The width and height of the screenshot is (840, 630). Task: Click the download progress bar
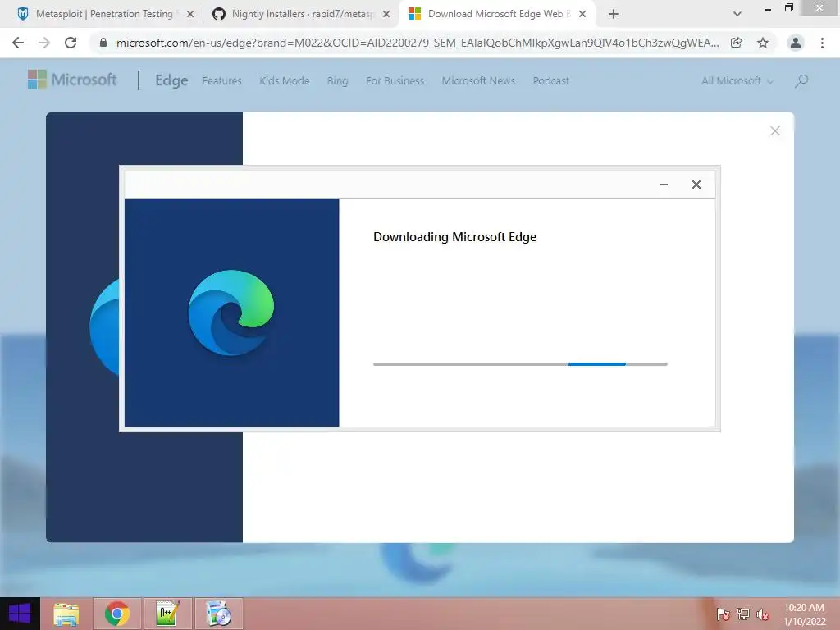520,364
